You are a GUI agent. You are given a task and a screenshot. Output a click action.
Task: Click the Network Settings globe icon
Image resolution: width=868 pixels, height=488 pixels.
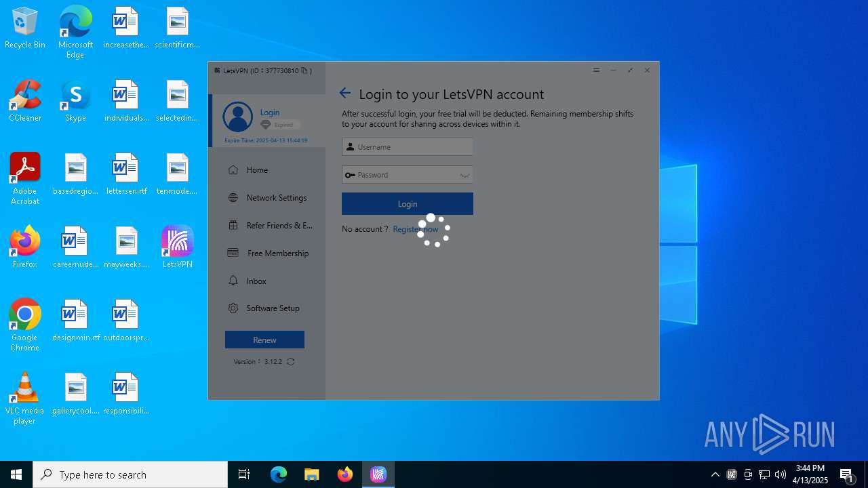pos(233,198)
